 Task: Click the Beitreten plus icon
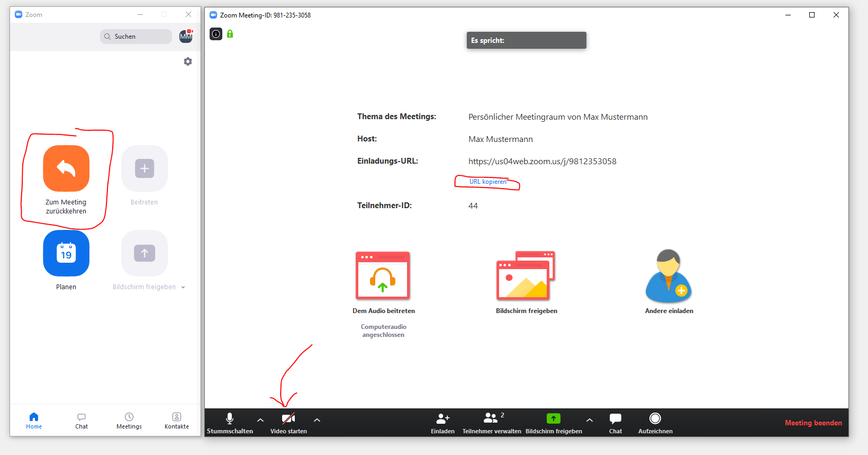coord(144,168)
